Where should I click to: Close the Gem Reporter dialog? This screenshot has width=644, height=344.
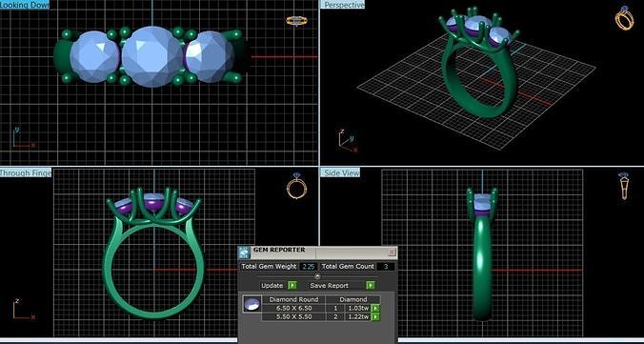click(x=392, y=252)
